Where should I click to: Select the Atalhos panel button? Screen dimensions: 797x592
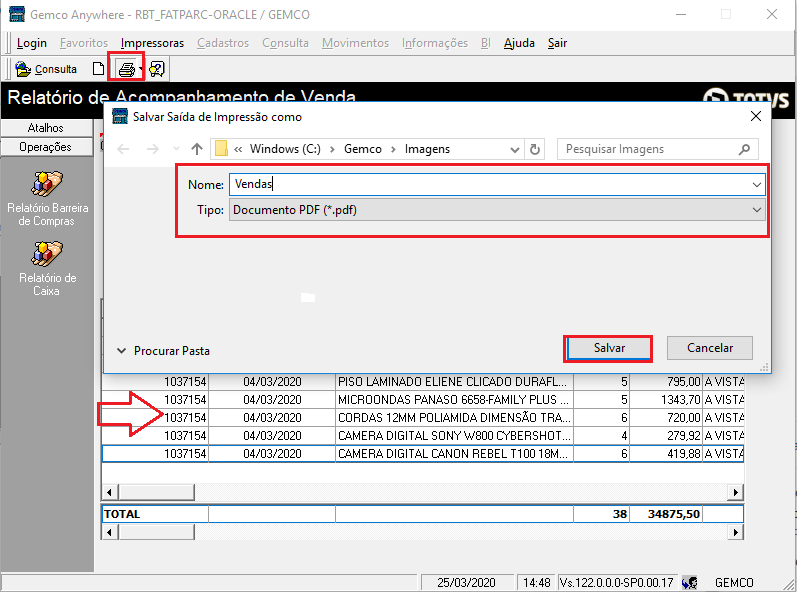(x=46, y=128)
